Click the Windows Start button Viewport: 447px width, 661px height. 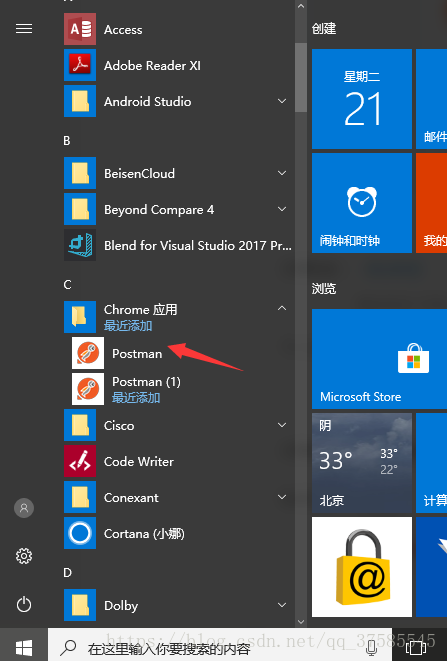point(24,647)
